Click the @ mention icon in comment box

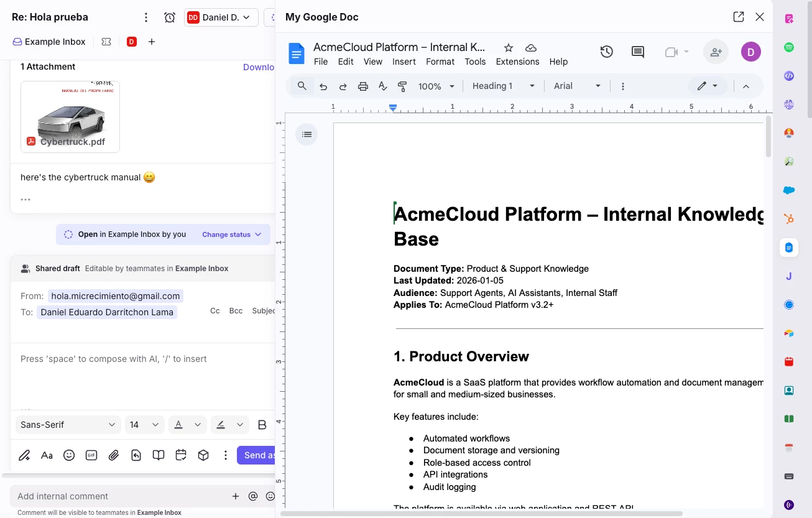(253, 496)
